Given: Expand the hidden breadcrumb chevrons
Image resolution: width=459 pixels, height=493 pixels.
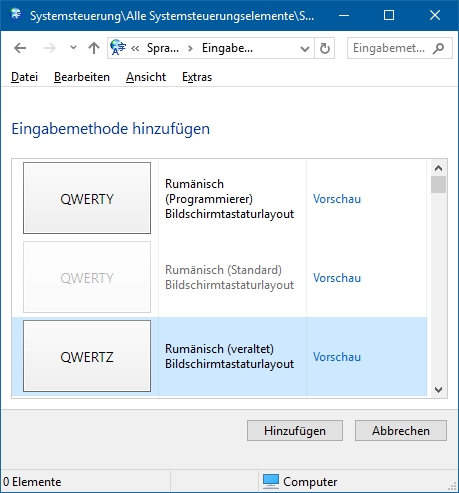Looking at the screenshot, I should tap(135, 49).
